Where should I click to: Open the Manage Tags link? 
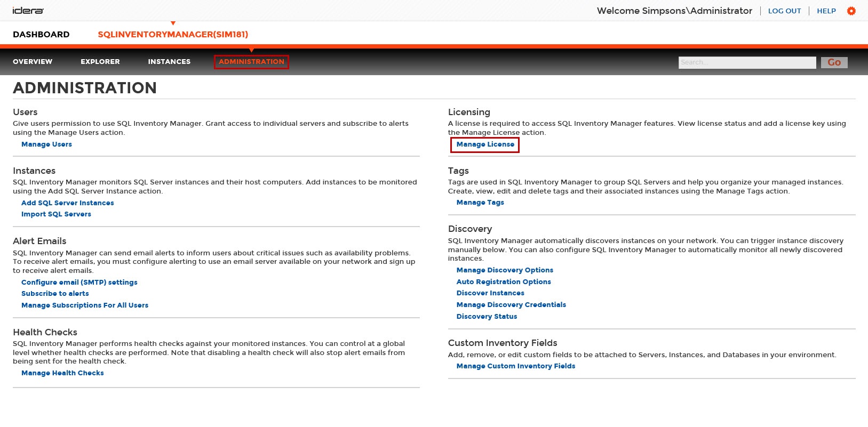[480, 203]
